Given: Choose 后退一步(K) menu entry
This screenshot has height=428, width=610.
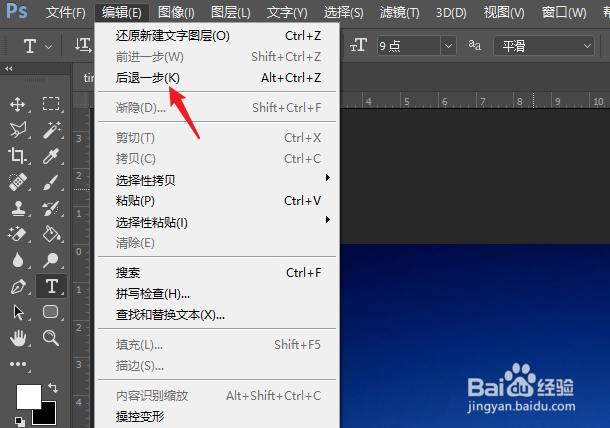Looking at the screenshot, I should coord(217,78).
